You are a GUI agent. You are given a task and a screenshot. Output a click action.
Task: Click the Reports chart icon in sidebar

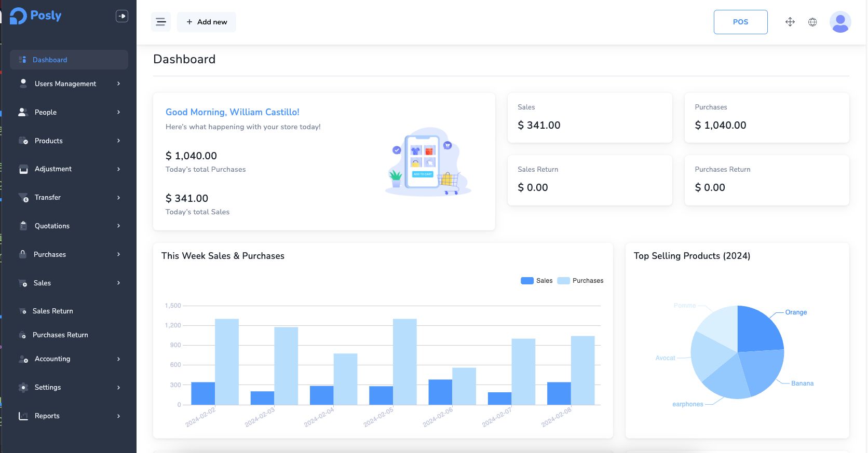23,416
